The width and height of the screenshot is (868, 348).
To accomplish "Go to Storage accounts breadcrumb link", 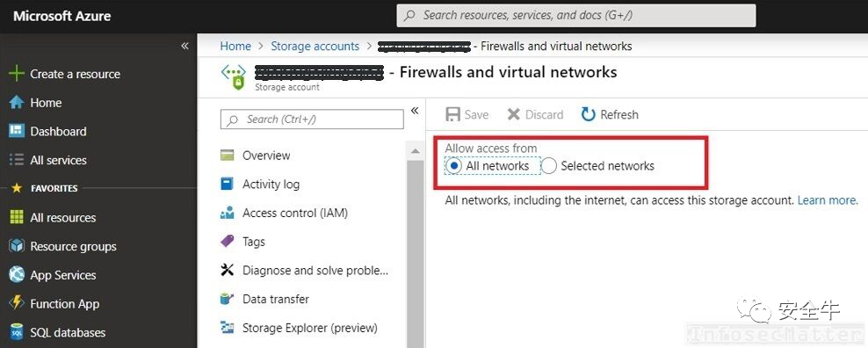I will click(315, 46).
